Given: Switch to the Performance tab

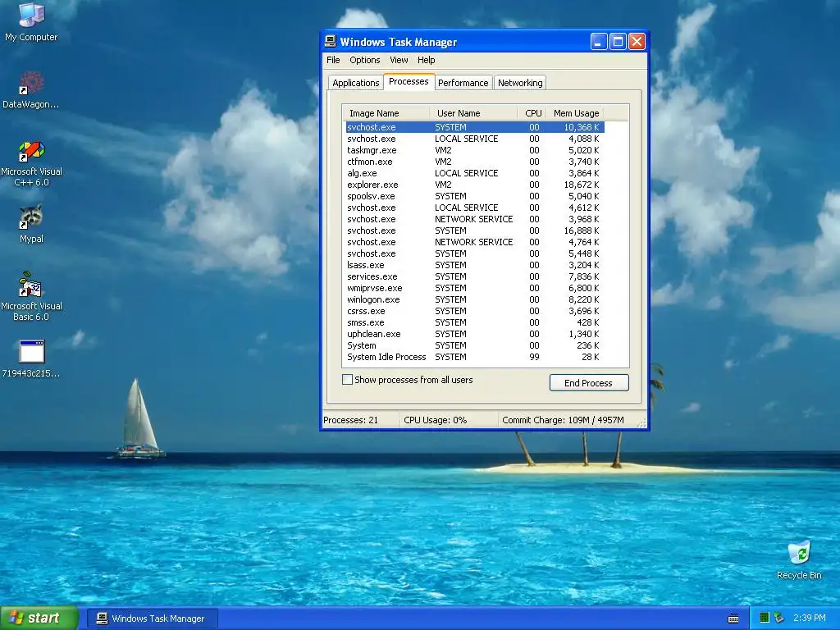Looking at the screenshot, I should pos(463,83).
